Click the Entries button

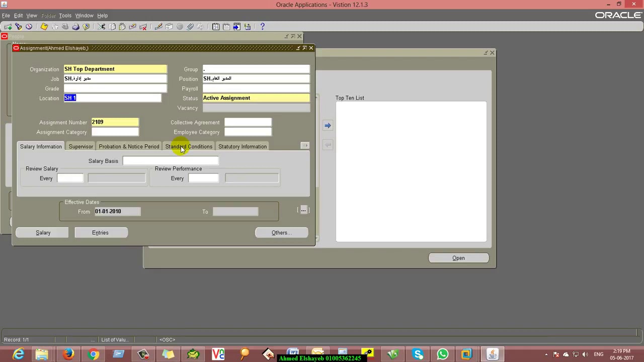[100, 233]
